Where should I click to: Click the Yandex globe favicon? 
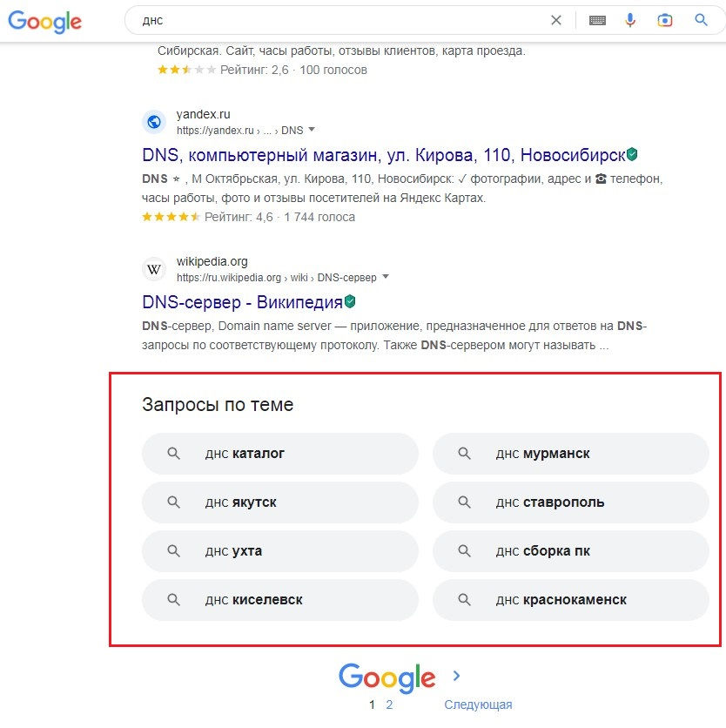[154, 122]
